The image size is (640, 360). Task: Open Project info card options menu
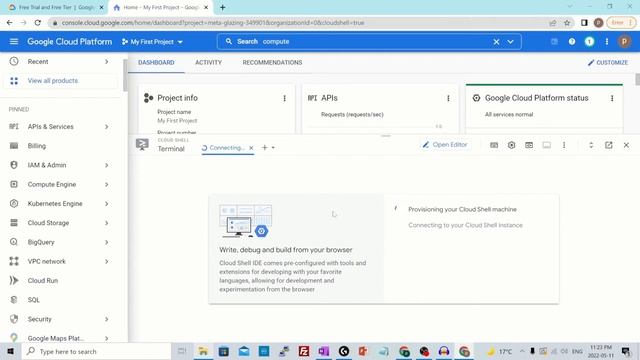click(284, 98)
